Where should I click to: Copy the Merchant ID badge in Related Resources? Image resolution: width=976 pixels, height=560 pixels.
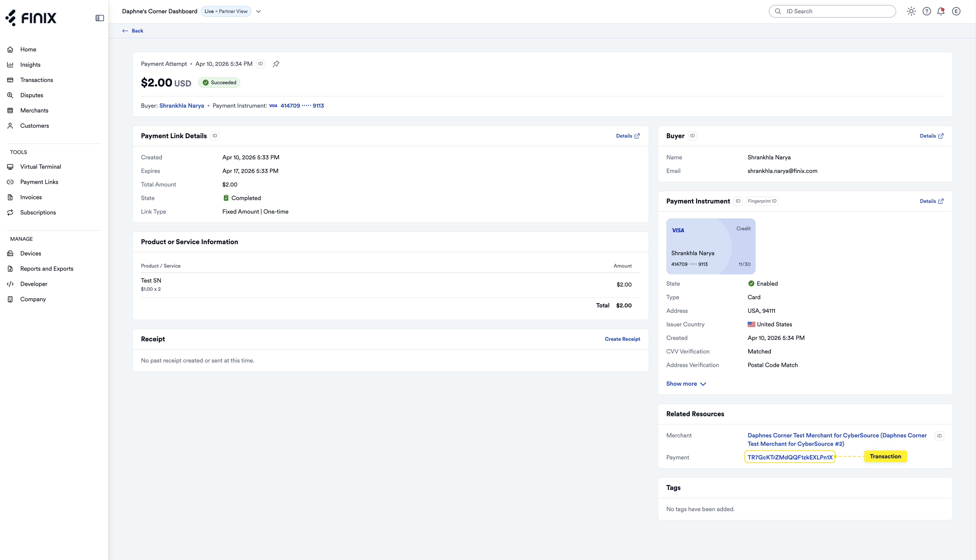[939, 436]
